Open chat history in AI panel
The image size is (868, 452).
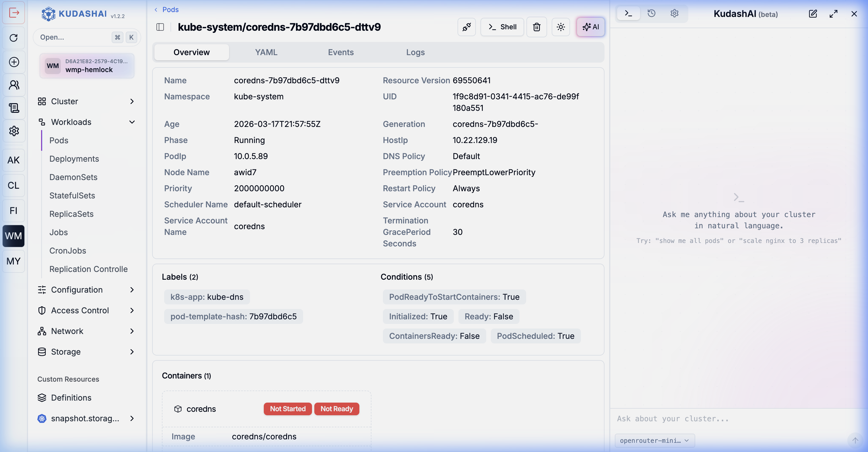(x=651, y=13)
